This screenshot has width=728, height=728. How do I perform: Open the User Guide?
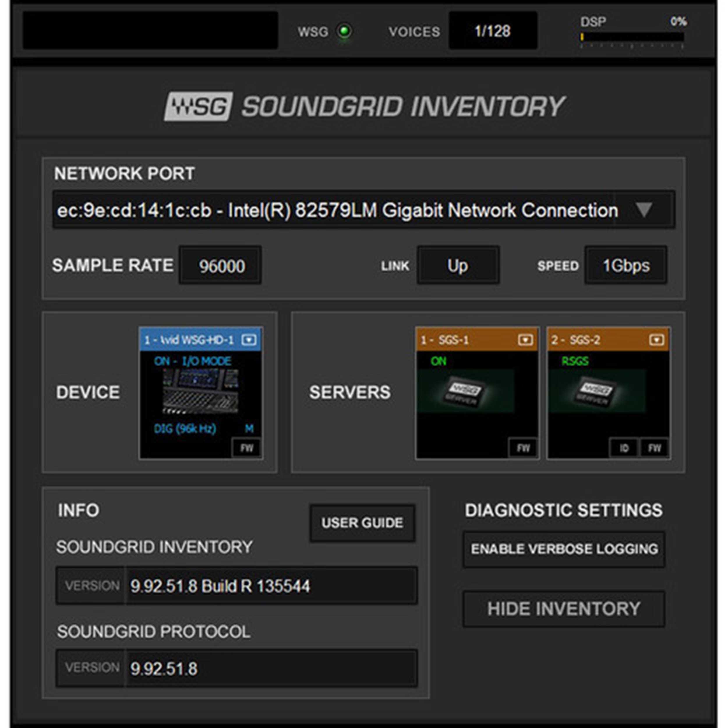pos(363,523)
